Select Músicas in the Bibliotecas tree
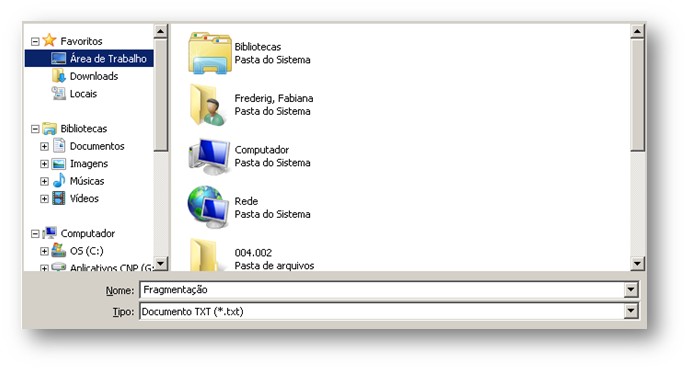Image resolution: width=689 pixels, height=371 pixels. pos(87,181)
